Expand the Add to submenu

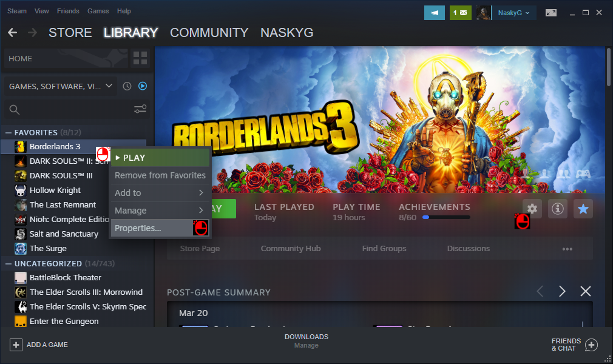[x=160, y=193]
